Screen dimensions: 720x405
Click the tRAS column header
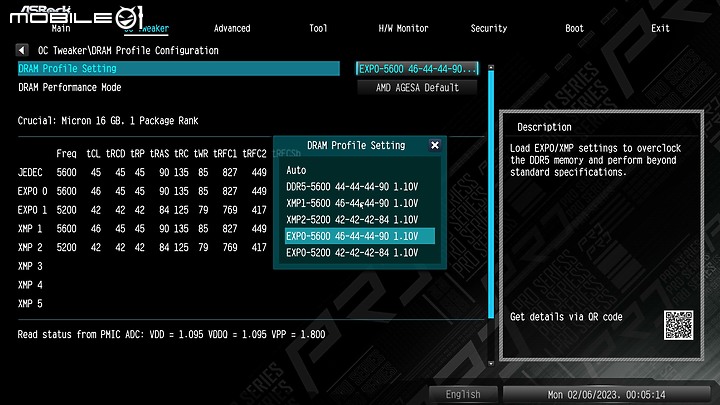point(159,154)
